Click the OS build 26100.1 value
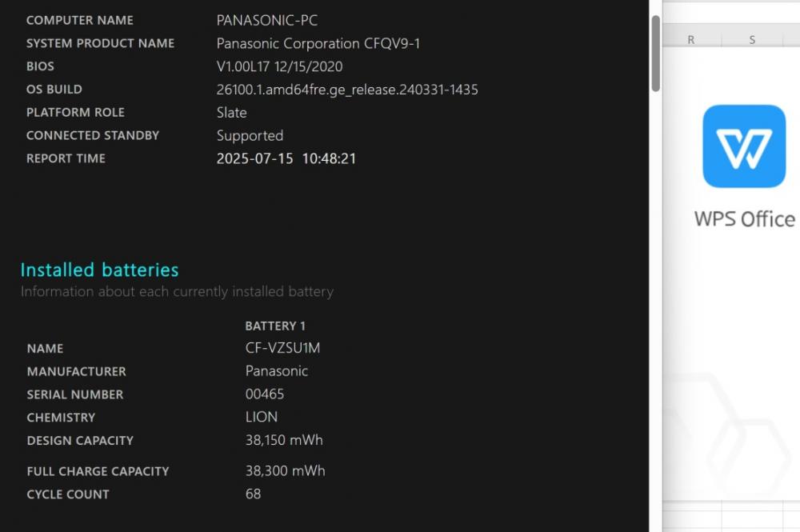 (x=347, y=90)
